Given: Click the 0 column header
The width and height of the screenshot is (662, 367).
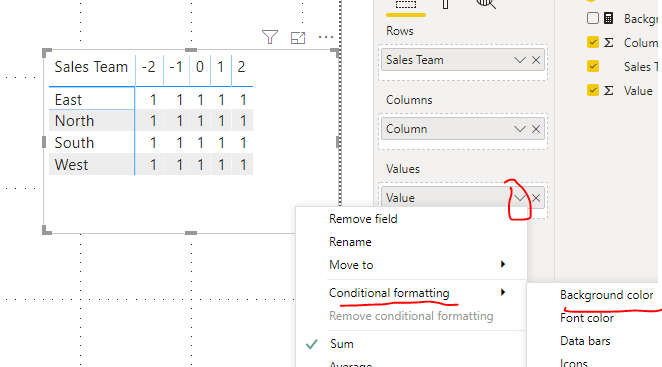Looking at the screenshot, I should pyautogui.click(x=200, y=67).
